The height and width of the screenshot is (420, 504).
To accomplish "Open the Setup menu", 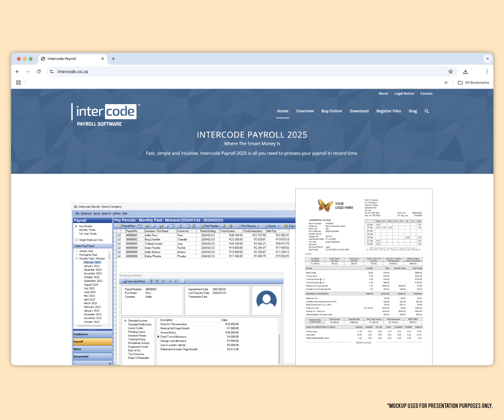I will click(97, 213).
